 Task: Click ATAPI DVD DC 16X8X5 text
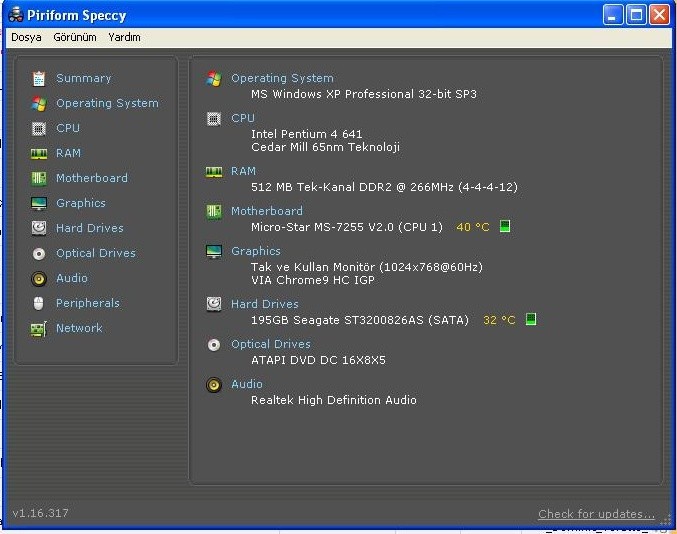319,360
